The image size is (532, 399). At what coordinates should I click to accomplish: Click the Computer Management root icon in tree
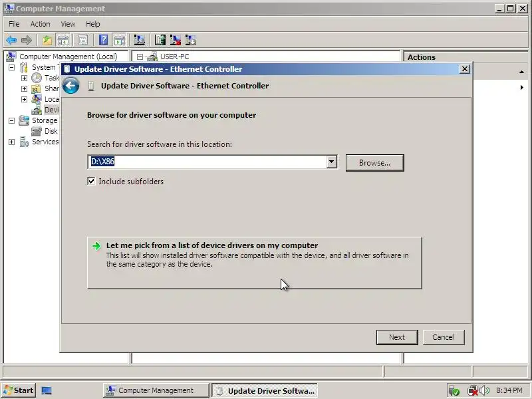(x=11, y=57)
